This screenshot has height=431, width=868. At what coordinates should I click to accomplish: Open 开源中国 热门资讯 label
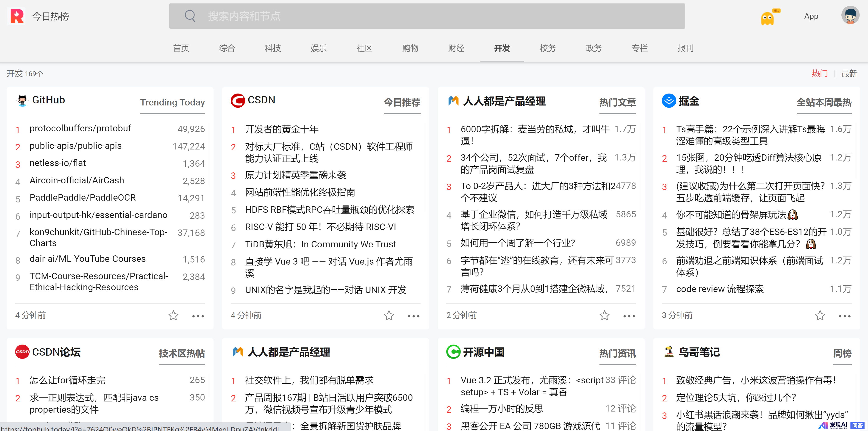click(x=617, y=353)
